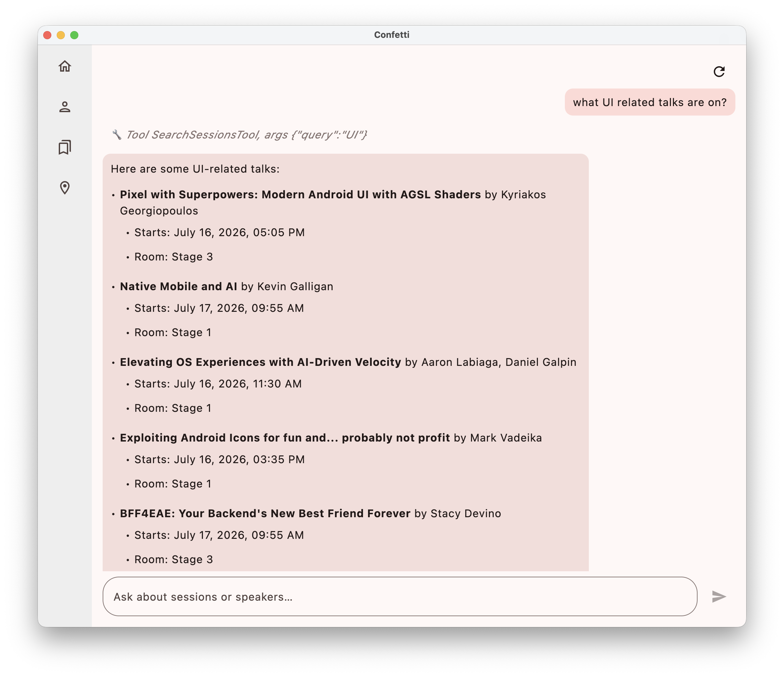Select the 'what UI related talks are on?' message

click(650, 102)
